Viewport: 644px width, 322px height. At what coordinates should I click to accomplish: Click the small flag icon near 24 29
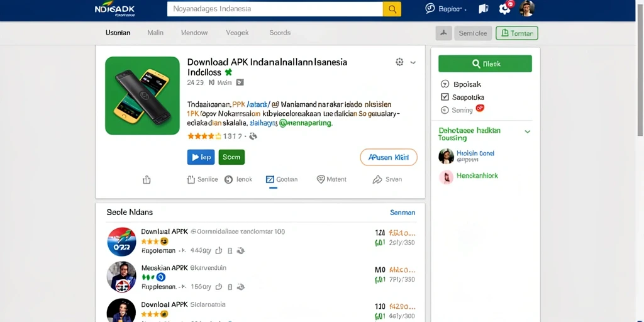coord(240,82)
